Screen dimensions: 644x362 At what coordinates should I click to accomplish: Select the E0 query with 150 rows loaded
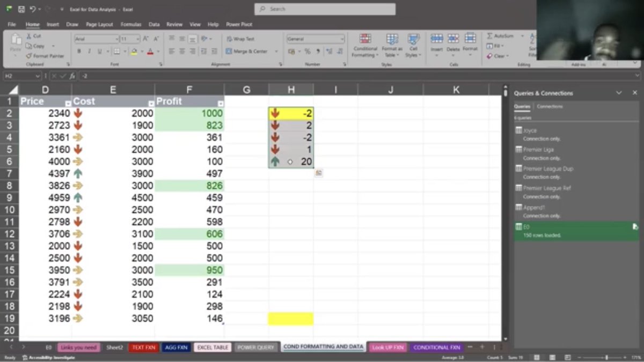(x=576, y=231)
